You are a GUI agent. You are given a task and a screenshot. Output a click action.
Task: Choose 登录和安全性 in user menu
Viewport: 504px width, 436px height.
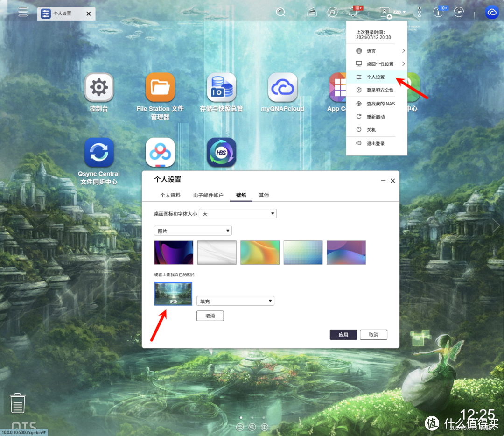tap(377, 90)
